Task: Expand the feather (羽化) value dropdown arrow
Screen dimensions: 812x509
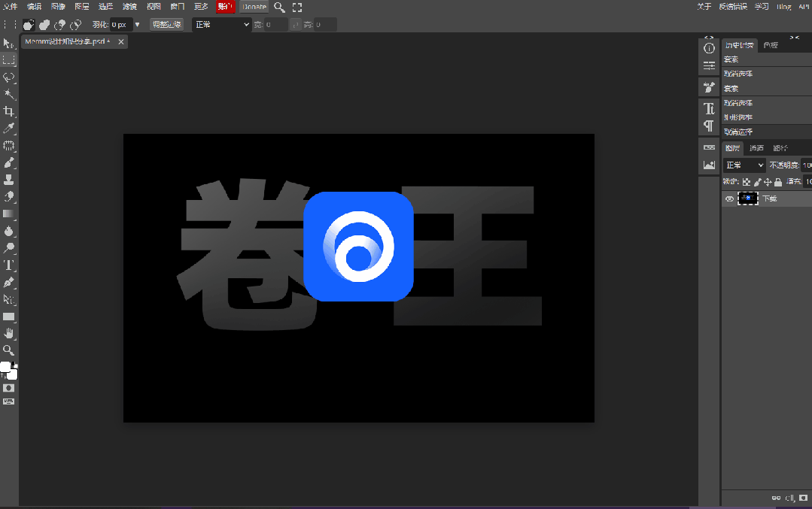Action: pos(137,25)
